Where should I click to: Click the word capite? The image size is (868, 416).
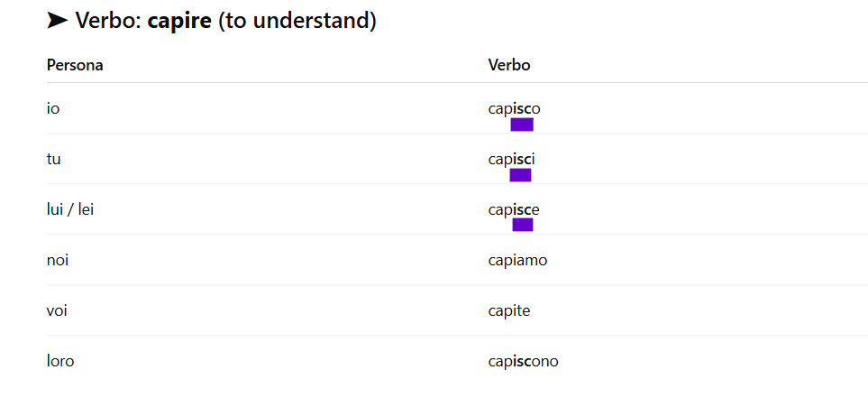(509, 310)
